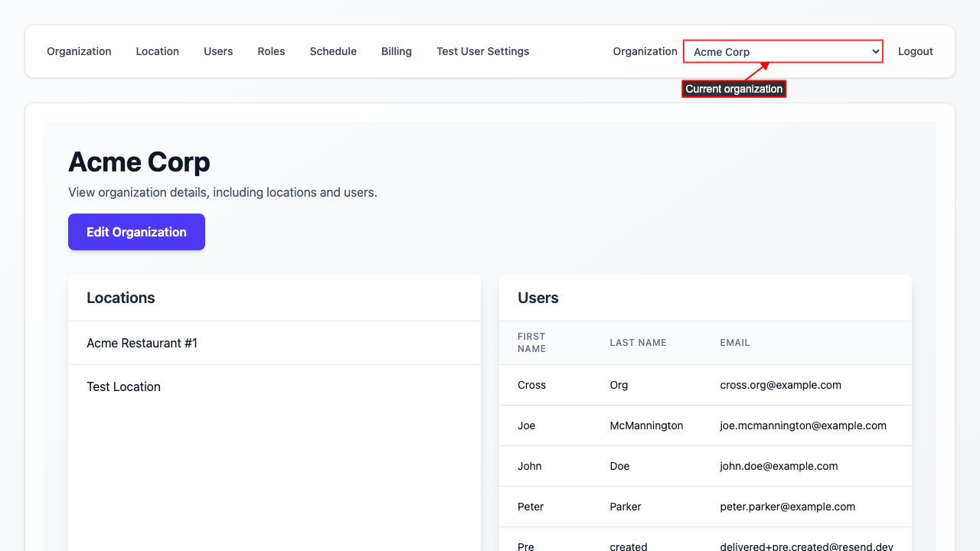
Task: Click John Doe's email address
Action: [779, 466]
